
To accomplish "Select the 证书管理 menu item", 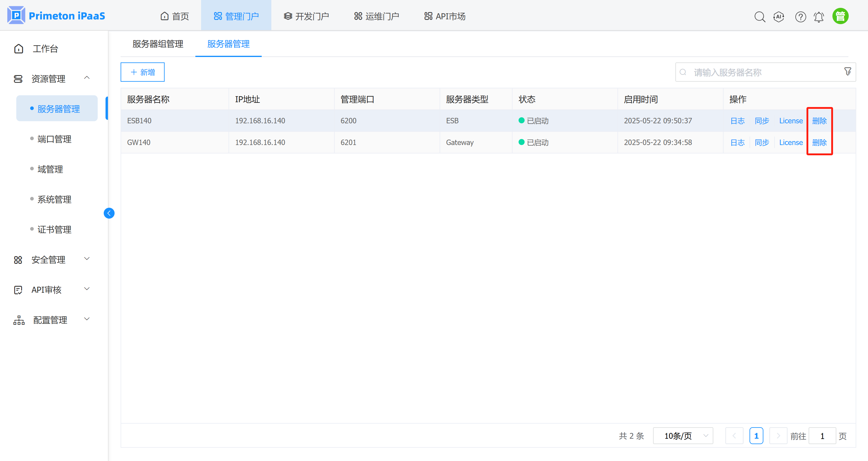I will point(54,229).
